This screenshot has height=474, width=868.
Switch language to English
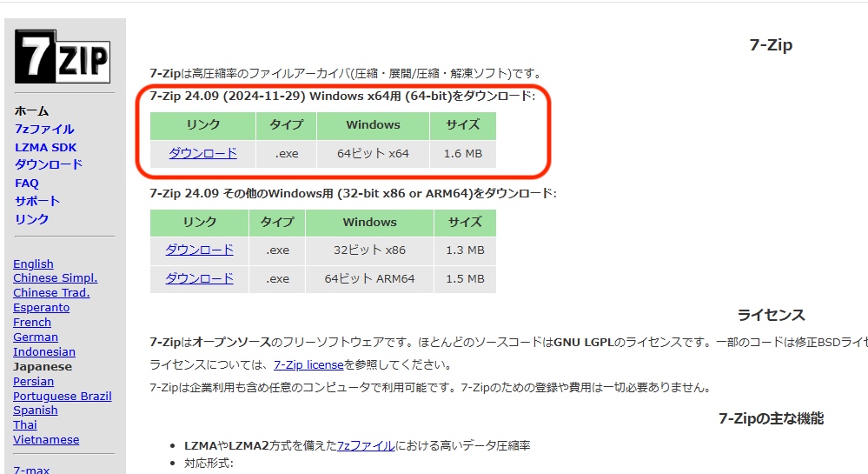coord(33,264)
